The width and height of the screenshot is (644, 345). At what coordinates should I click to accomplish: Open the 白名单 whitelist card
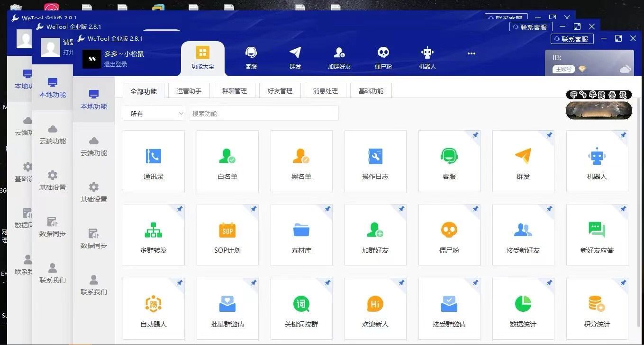click(x=227, y=161)
